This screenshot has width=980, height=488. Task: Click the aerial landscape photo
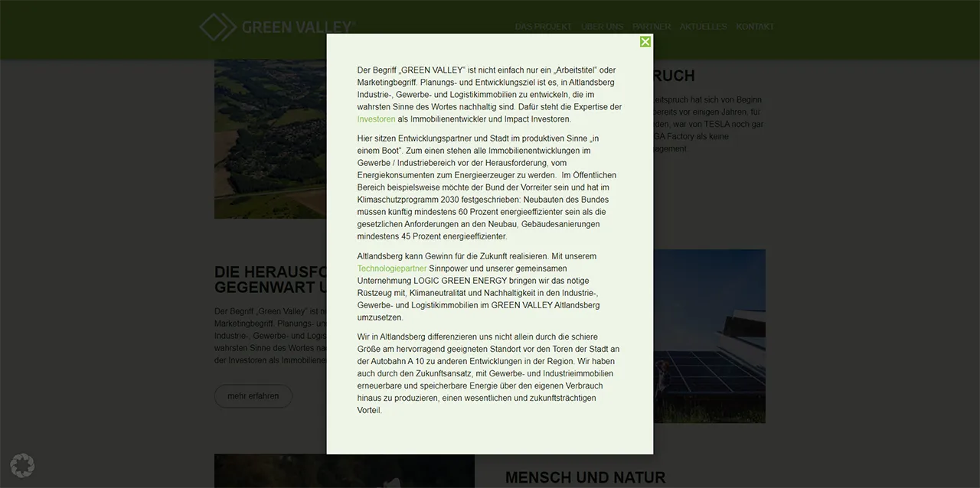point(269,138)
